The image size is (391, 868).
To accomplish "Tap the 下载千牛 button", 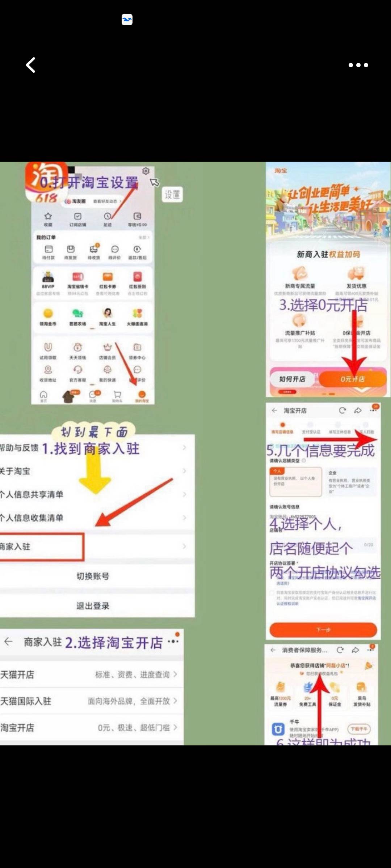I will (x=359, y=729).
